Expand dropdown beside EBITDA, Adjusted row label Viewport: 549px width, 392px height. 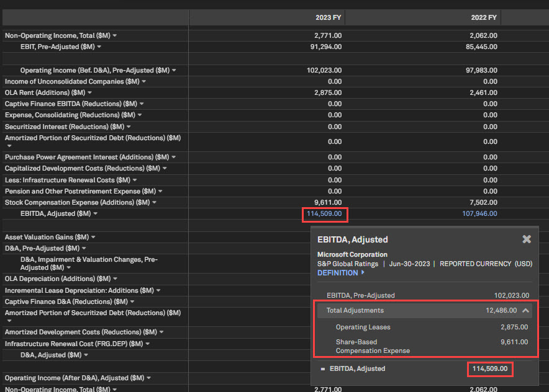click(95, 214)
